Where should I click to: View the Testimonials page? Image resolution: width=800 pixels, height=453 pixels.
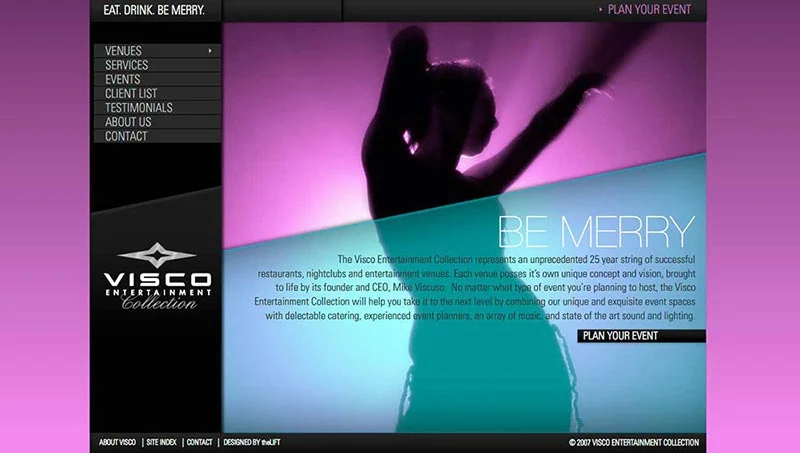(157, 108)
